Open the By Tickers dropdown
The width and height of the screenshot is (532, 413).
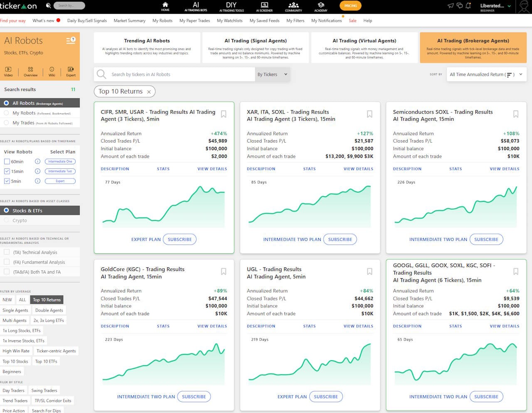click(x=272, y=74)
